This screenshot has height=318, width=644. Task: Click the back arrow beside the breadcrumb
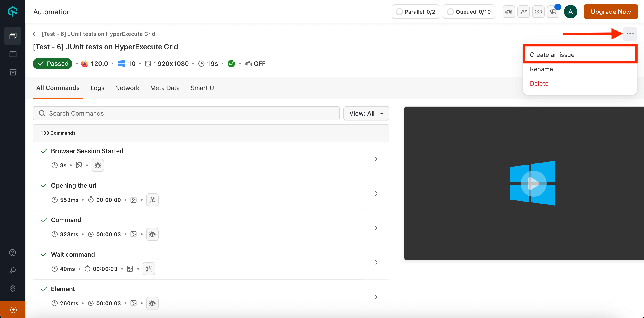click(34, 34)
